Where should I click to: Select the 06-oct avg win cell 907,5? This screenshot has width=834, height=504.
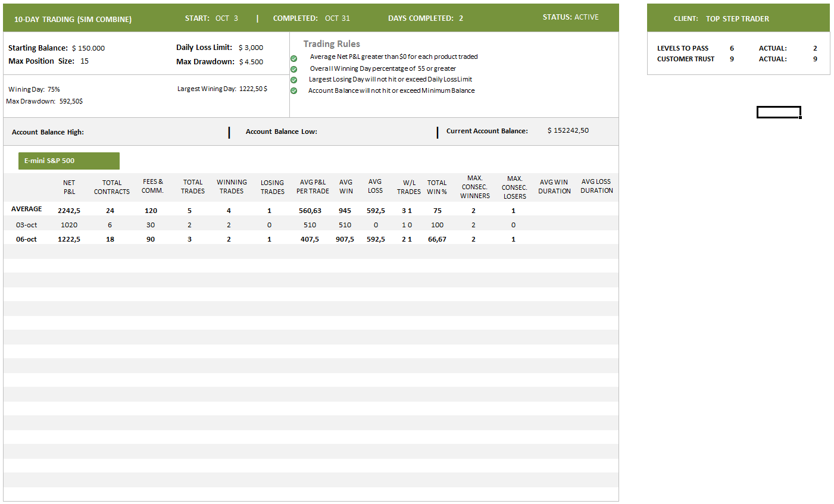coord(345,239)
